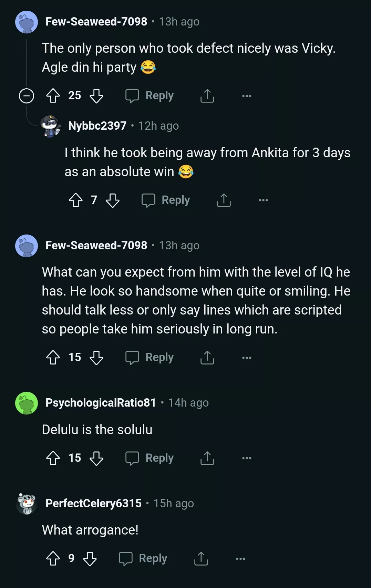
Task: Upvote the Vicky defect comment with 25 votes
Action: (53, 96)
